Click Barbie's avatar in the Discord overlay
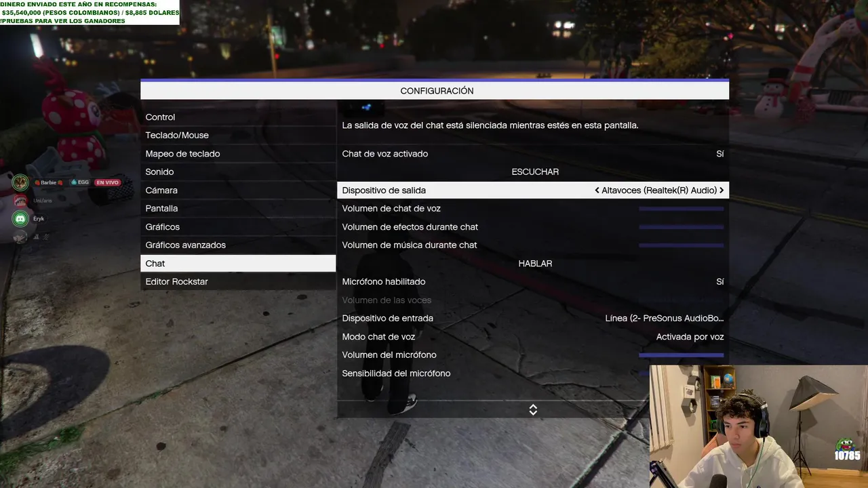Screen dimensions: 868x488 [x=20, y=182]
